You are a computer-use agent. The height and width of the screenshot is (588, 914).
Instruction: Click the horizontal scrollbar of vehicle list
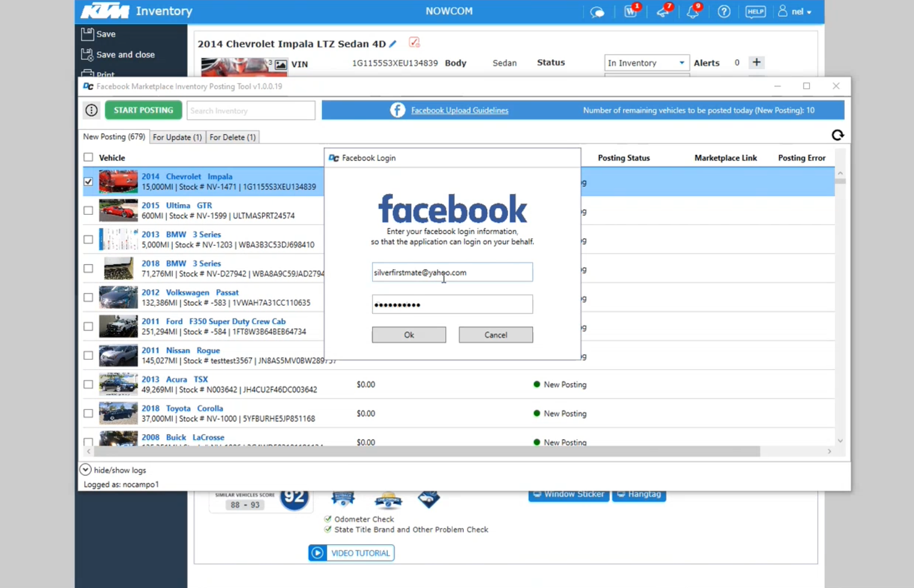click(x=427, y=452)
